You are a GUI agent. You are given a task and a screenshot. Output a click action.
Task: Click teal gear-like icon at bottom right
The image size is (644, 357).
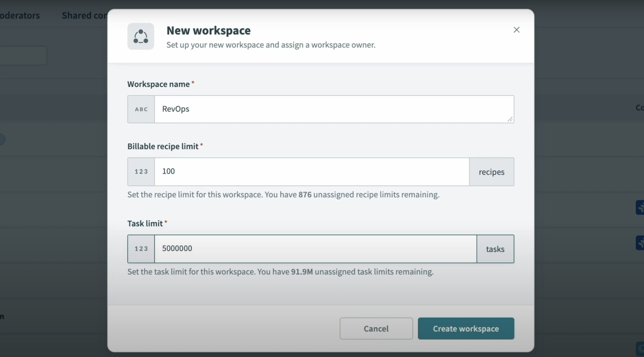640,349
